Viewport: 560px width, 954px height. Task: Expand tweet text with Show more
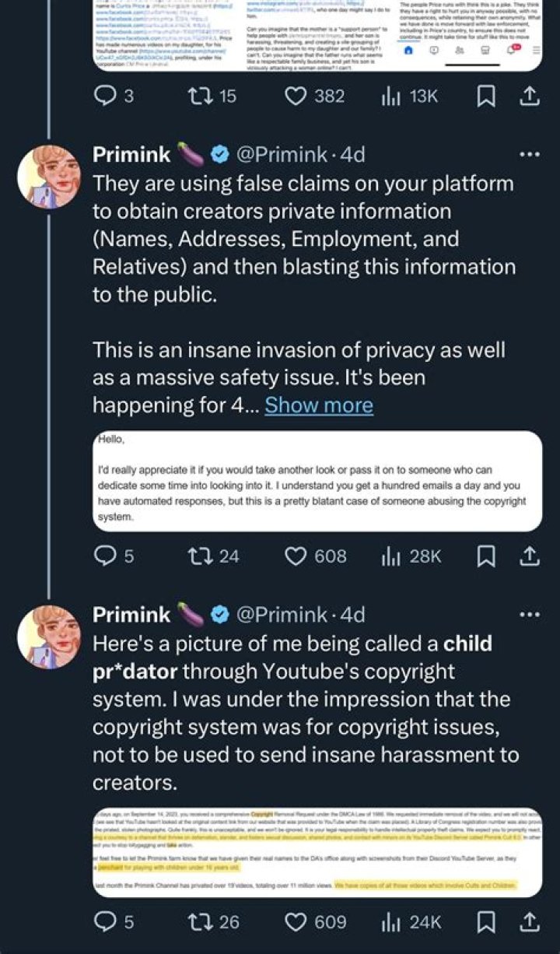tap(319, 405)
